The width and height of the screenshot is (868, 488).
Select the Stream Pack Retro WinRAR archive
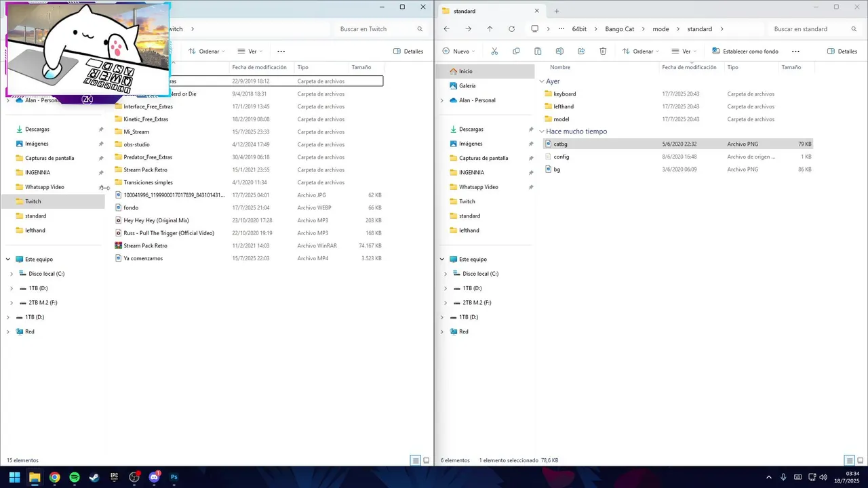click(x=145, y=245)
